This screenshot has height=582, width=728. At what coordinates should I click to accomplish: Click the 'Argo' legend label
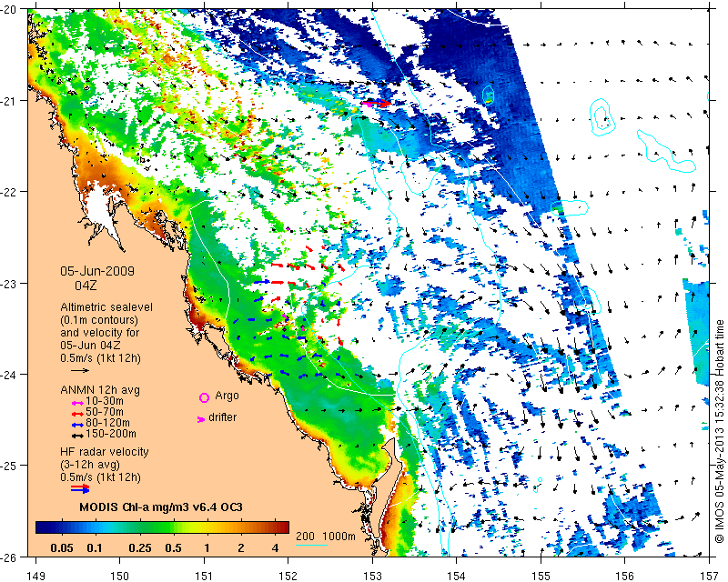point(227,396)
